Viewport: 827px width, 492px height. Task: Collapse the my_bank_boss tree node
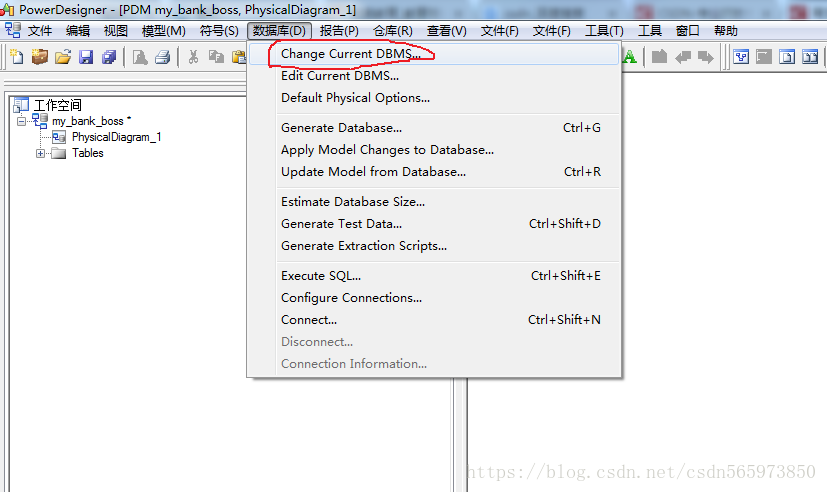[21, 121]
